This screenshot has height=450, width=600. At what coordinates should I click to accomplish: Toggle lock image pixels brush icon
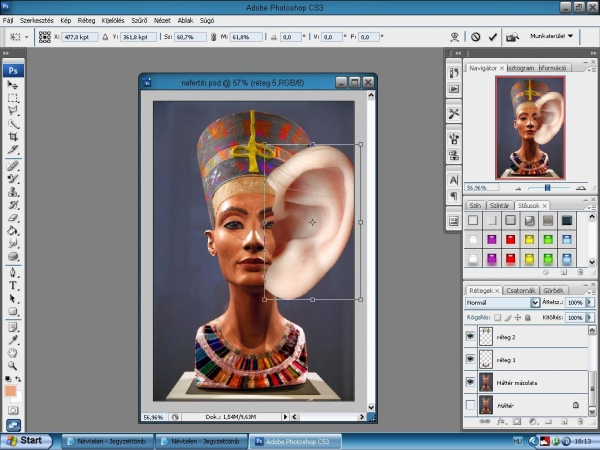click(508, 318)
